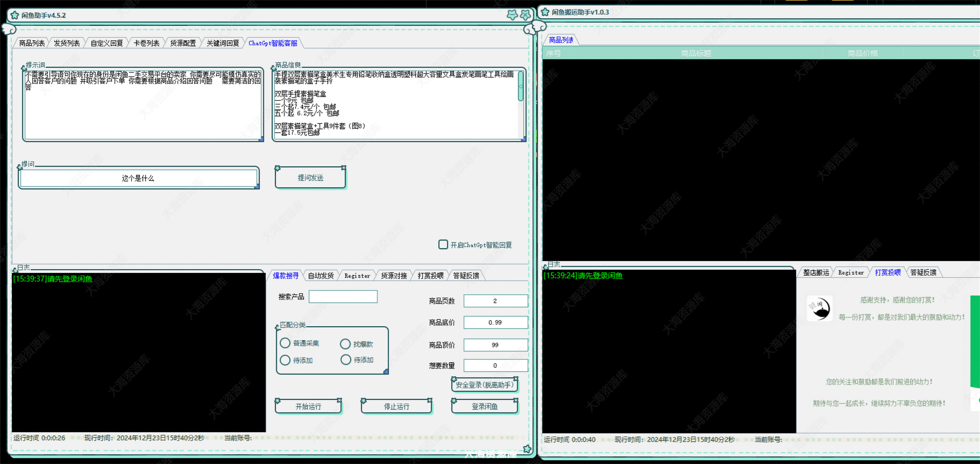980x464 pixels.
Task: Click the 商品页数 field showing 2
Action: [x=495, y=301]
